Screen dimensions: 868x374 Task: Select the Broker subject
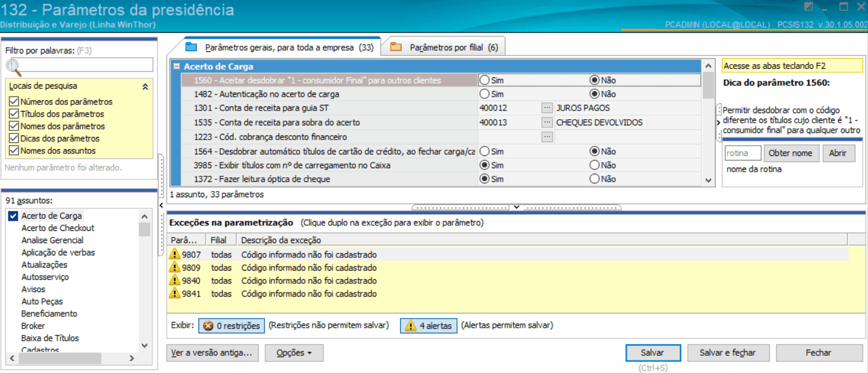pyautogui.click(x=33, y=326)
